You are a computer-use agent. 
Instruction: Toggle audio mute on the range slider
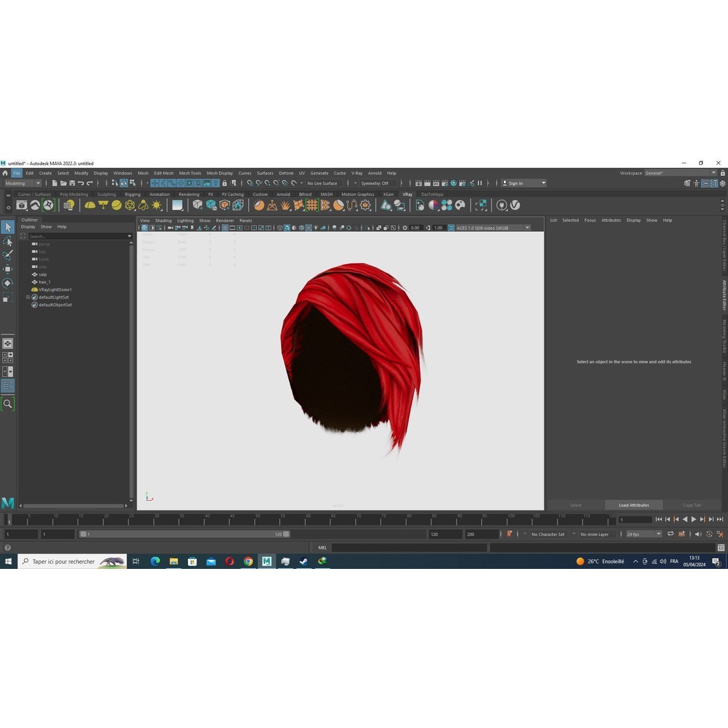pos(698,535)
